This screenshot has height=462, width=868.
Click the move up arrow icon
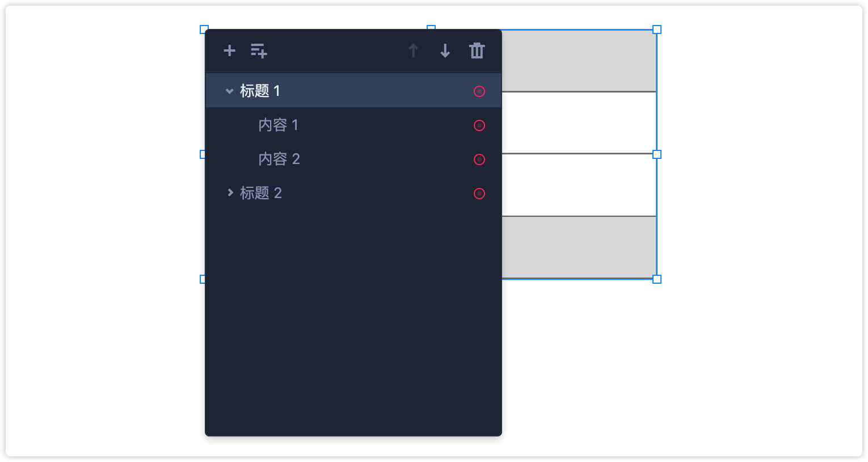(x=414, y=51)
